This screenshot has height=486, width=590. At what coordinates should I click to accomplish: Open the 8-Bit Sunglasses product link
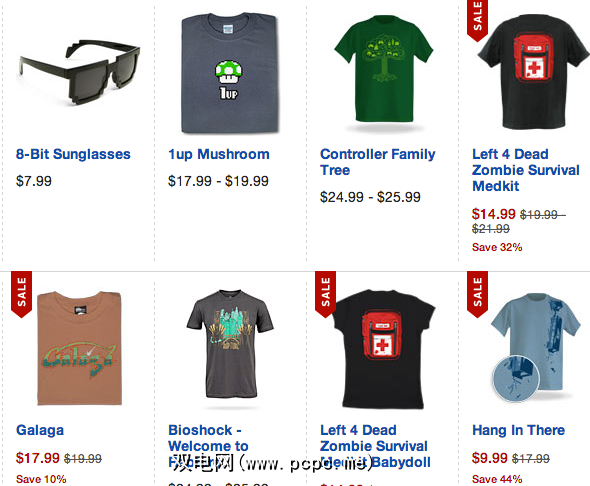point(73,154)
